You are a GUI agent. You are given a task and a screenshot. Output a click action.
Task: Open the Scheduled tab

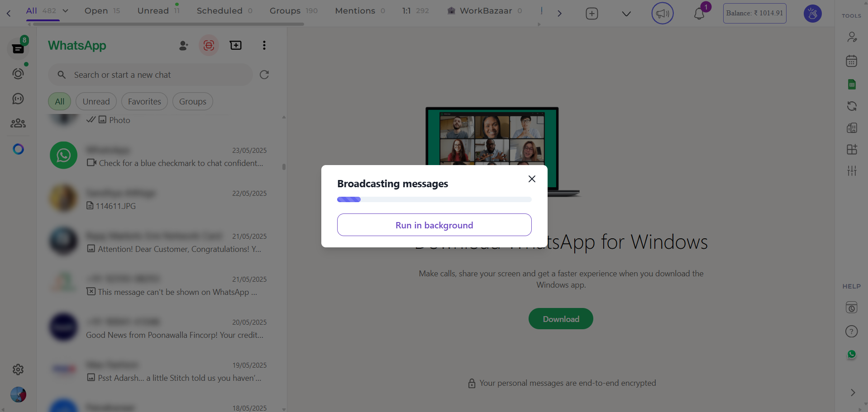[224, 10]
